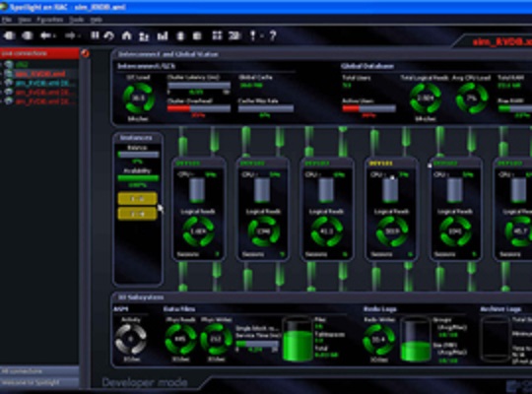Click the refresh curved-arrow toolbar icon
This screenshot has width=532, height=394.
pos(109,35)
